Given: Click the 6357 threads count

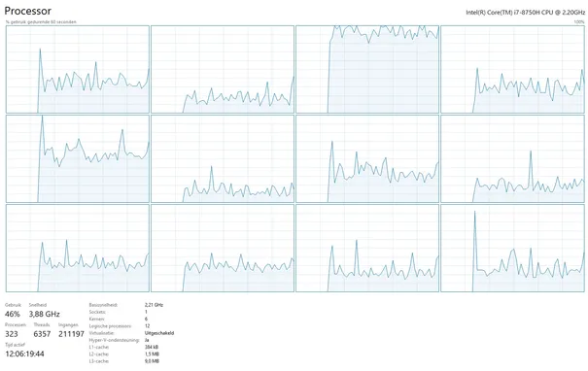Looking at the screenshot, I should 42,334.
